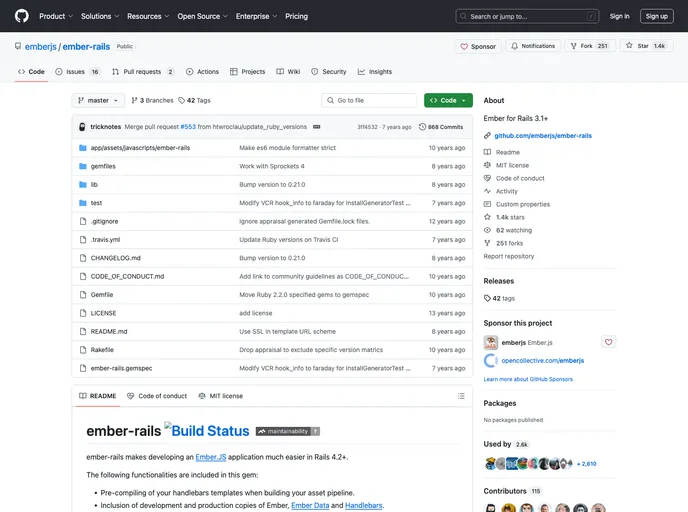Click the GitHub logo icon

pos(22,16)
